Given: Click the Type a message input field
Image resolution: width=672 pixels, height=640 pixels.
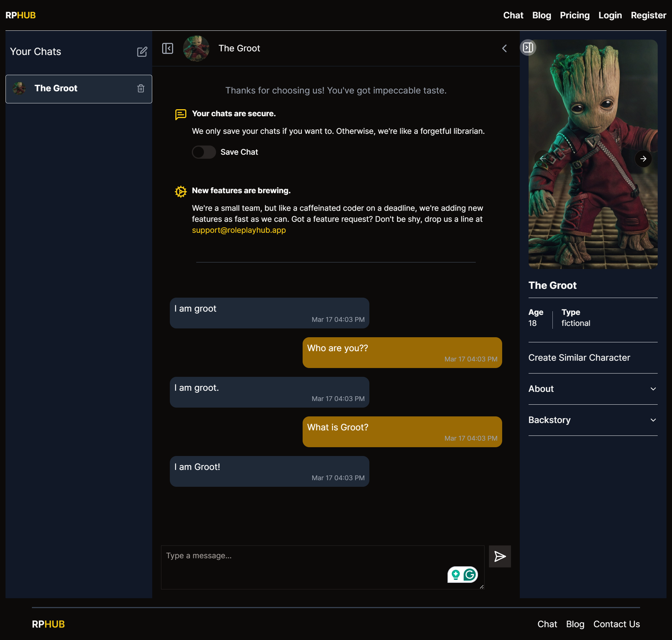Looking at the screenshot, I should (x=322, y=567).
